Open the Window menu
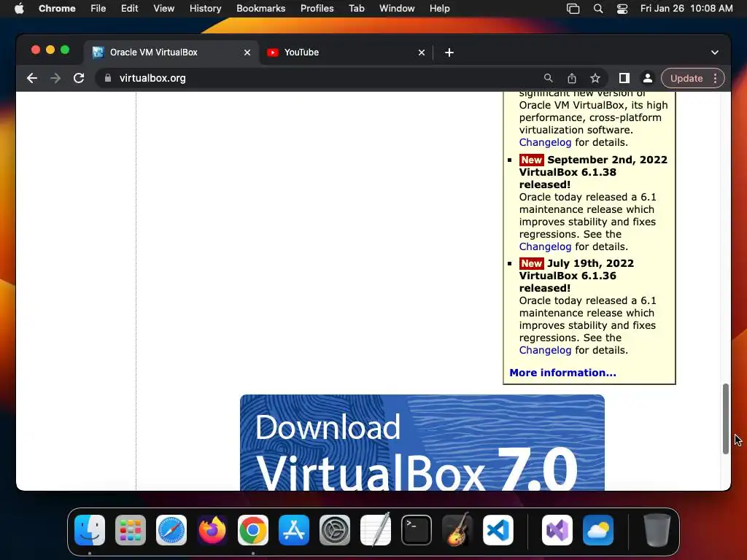Image resolution: width=747 pixels, height=560 pixels. (397, 9)
